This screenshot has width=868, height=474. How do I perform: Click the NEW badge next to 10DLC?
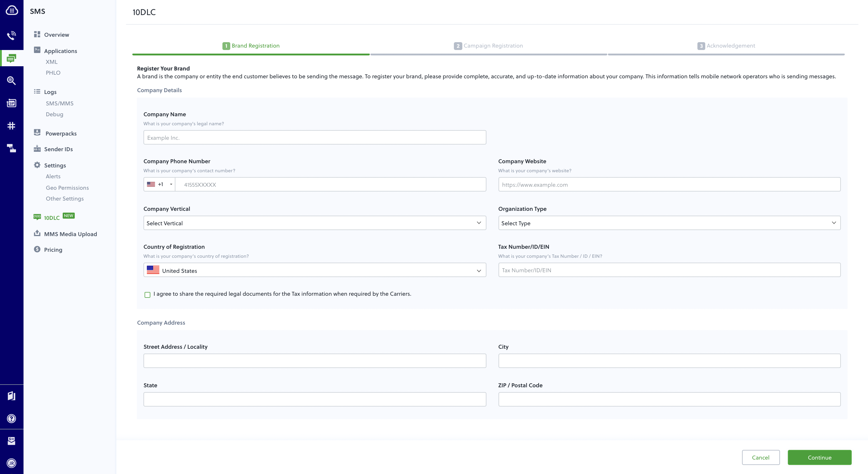pos(69,215)
